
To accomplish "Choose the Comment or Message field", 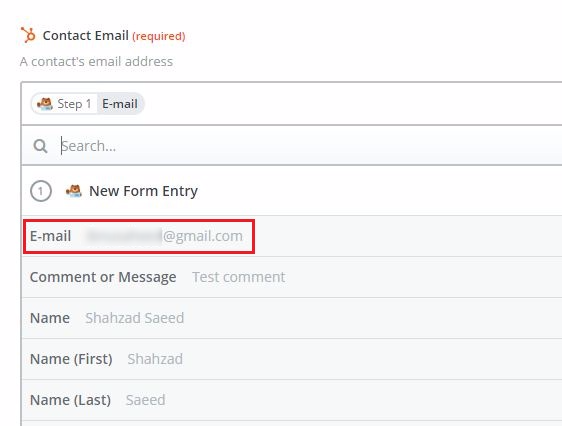I will (292, 277).
